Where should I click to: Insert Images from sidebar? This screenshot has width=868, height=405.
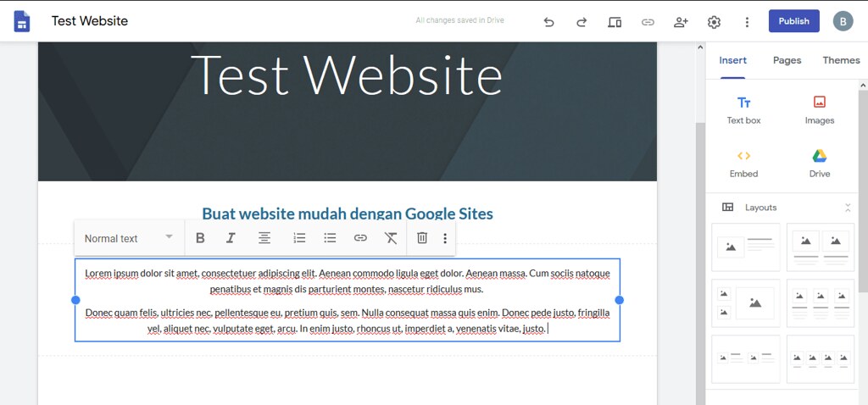(x=820, y=111)
